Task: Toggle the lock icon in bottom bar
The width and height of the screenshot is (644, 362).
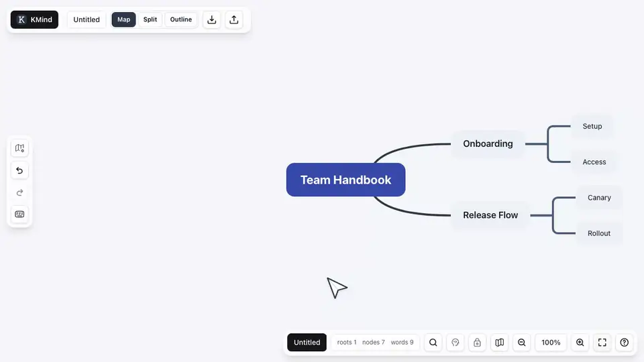Action: click(x=477, y=343)
